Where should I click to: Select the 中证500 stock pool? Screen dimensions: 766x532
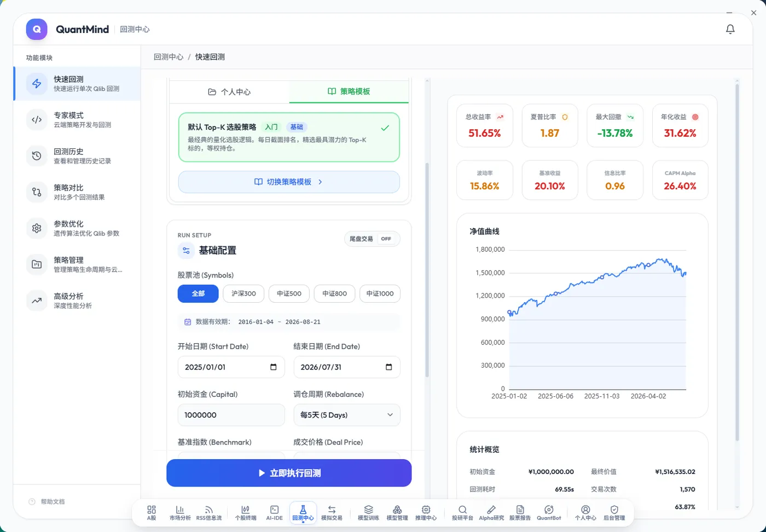(x=289, y=293)
